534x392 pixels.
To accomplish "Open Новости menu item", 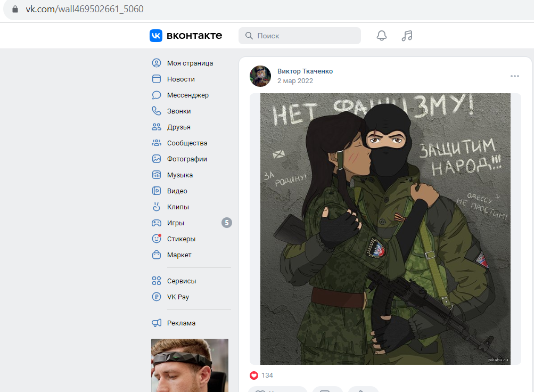I will tap(181, 79).
